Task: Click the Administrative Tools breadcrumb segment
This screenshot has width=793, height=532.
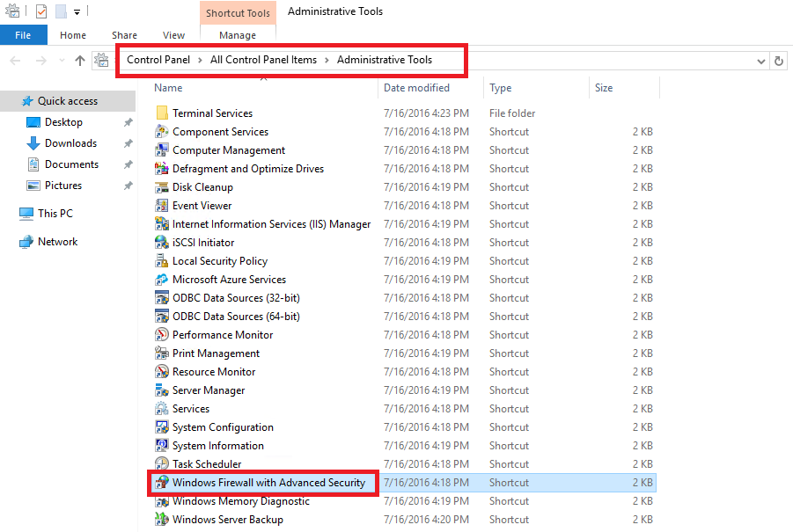Action: tap(385, 60)
